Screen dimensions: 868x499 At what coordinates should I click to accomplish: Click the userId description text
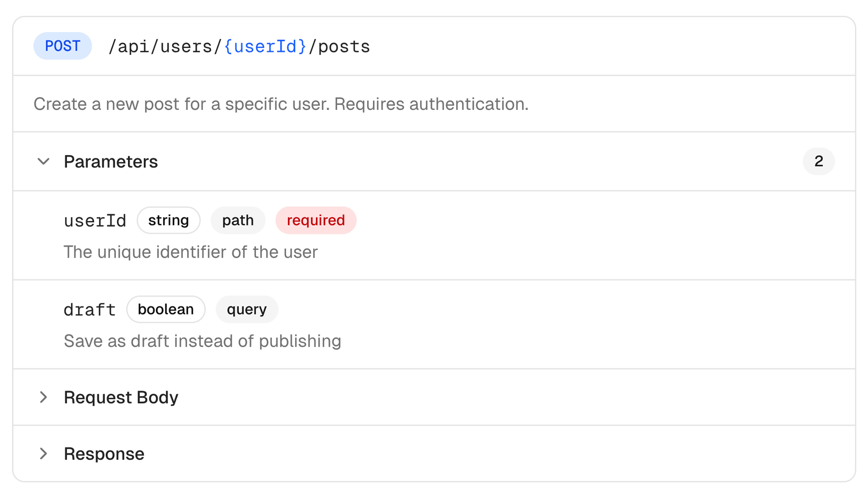click(x=190, y=252)
